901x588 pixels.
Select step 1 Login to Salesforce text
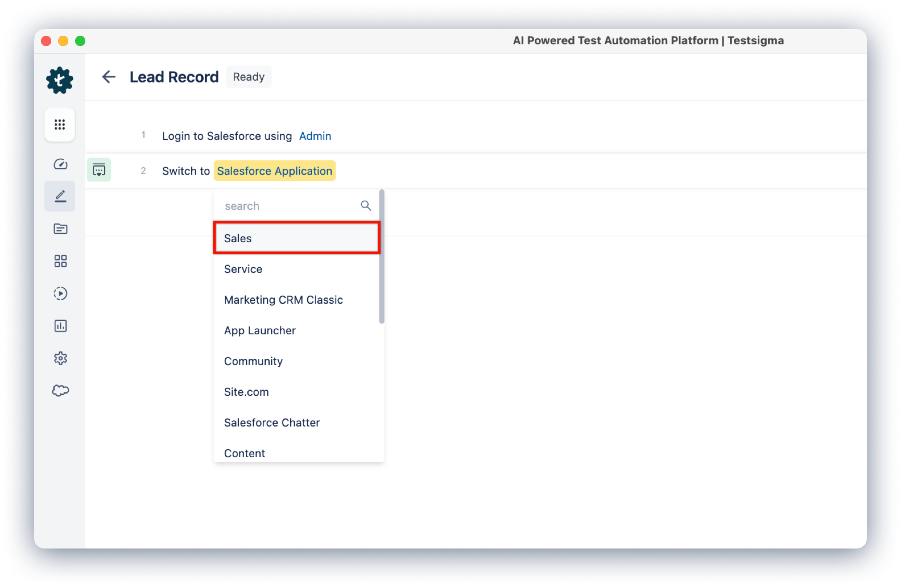pos(227,136)
